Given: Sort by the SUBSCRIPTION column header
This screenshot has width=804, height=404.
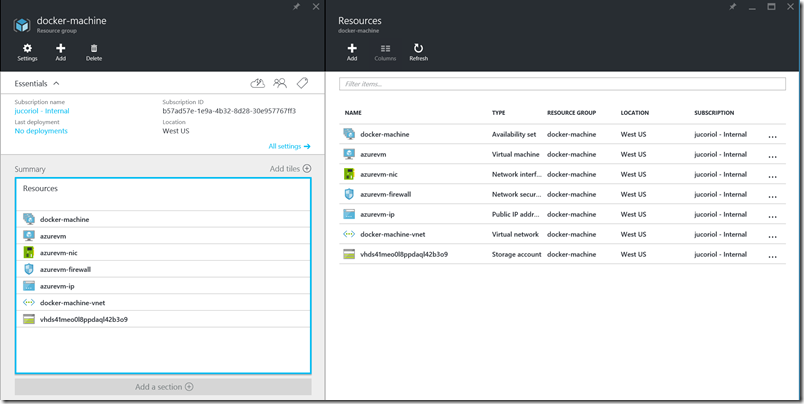Looking at the screenshot, I should coord(714,113).
